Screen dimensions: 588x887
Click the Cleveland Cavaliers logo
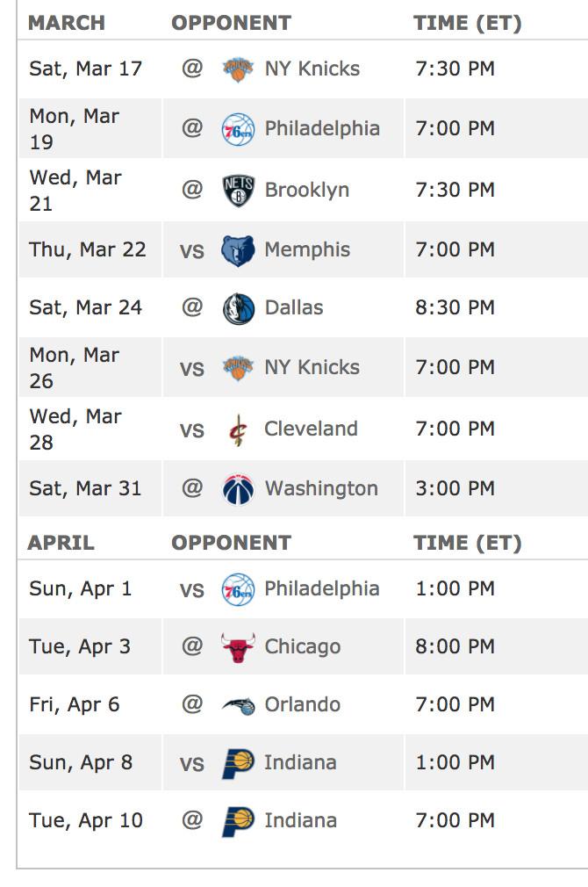238,429
